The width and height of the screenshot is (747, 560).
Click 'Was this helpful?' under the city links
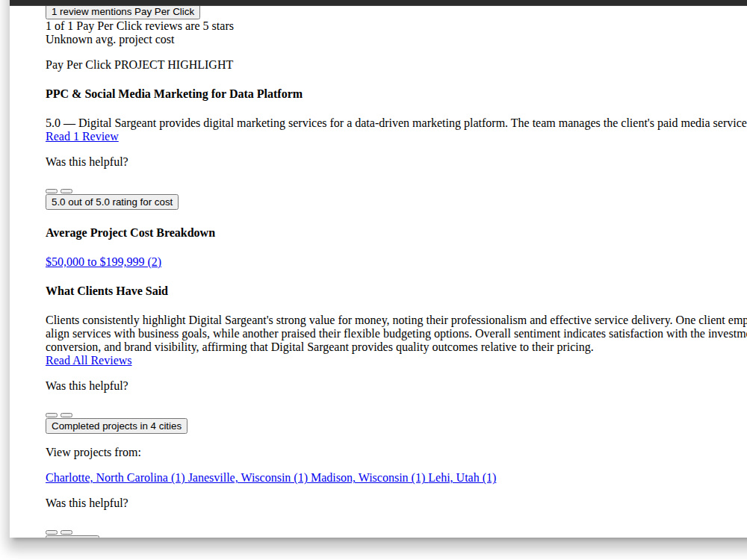coord(87,503)
